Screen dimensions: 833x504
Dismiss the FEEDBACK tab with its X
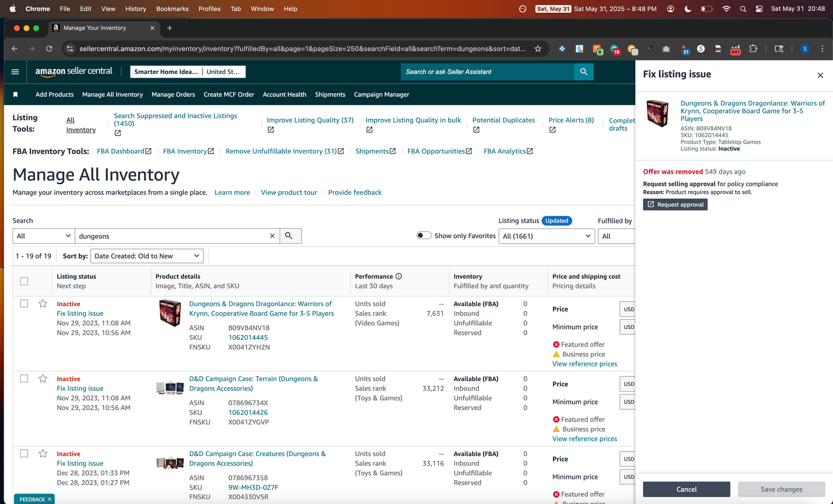pos(49,499)
